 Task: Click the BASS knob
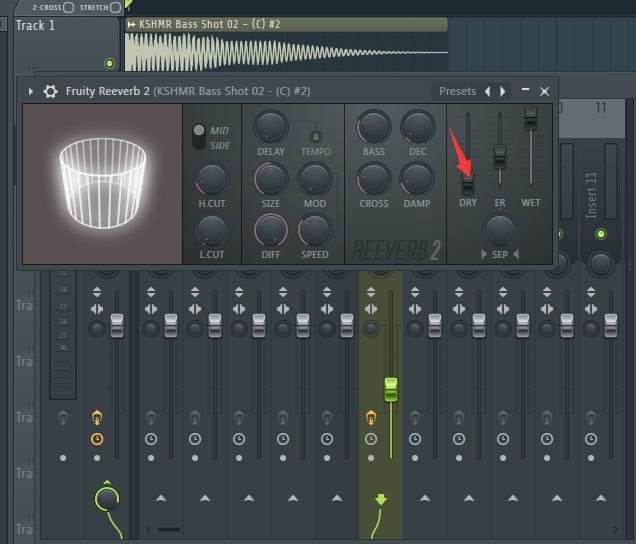[374, 127]
